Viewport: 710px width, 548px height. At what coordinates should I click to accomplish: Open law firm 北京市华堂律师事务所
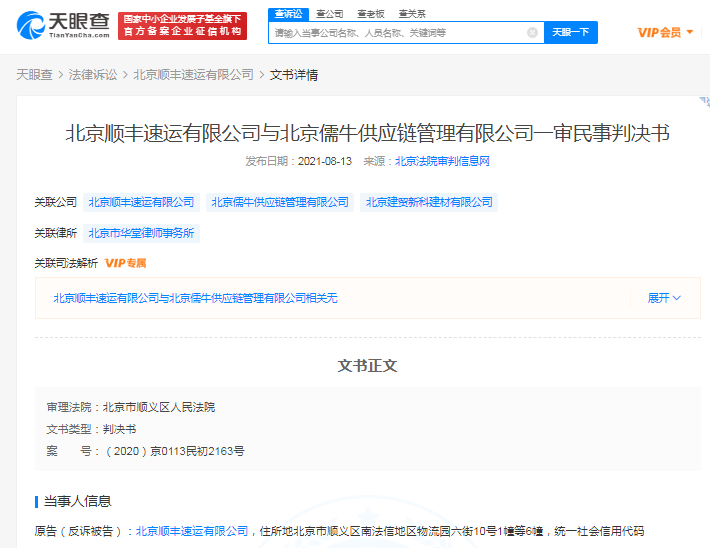(x=141, y=233)
